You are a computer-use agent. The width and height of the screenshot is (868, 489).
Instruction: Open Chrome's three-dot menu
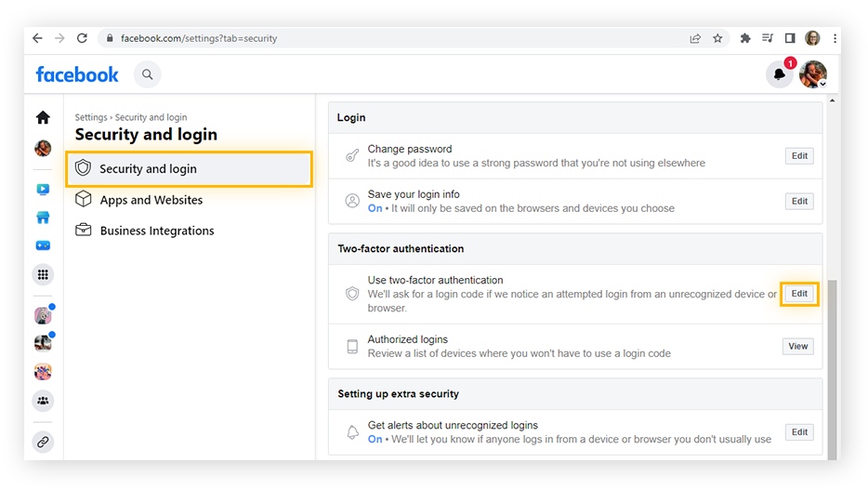tap(835, 38)
